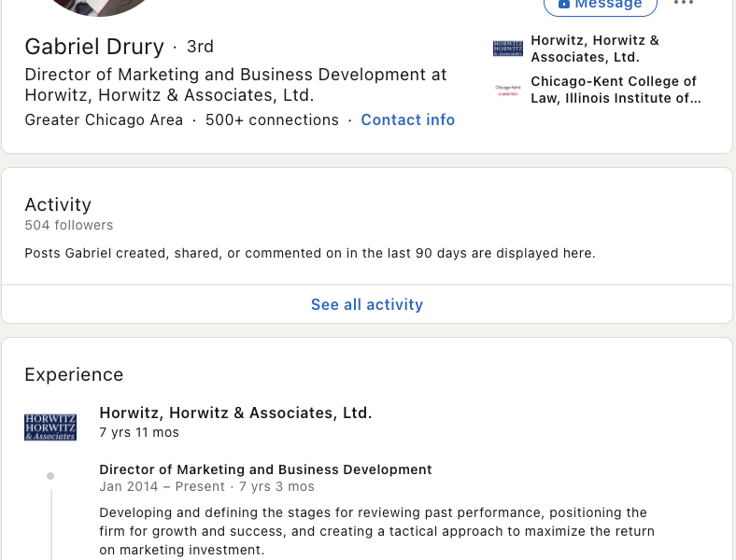Click the 504 followers count
The image size is (736, 560).
pos(69,225)
